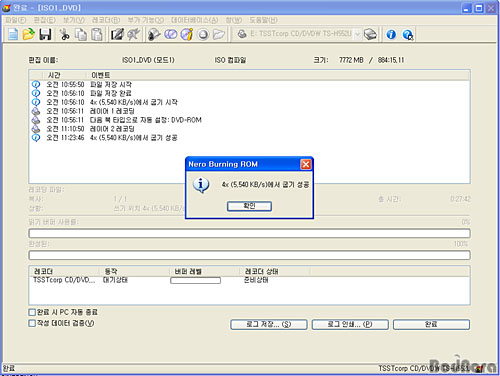Click the completed 100% progress bar

pos(250,255)
